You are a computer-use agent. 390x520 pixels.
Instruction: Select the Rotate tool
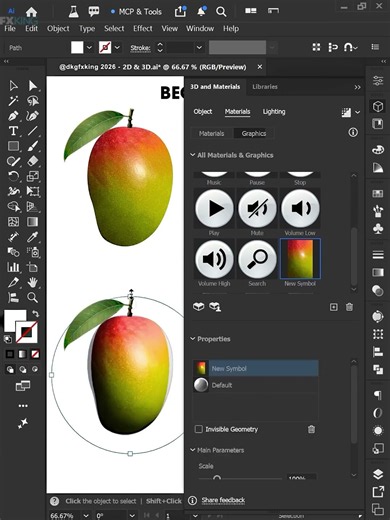click(x=13, y=176)
